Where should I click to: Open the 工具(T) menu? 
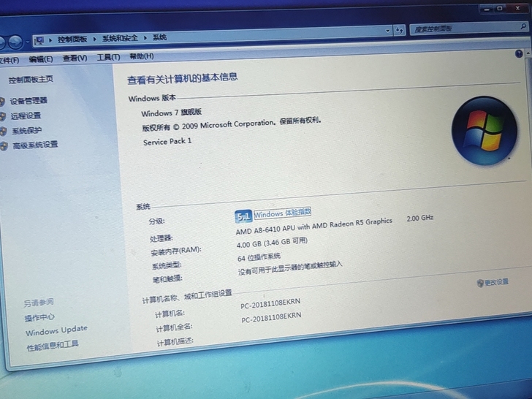click(109, 57)
